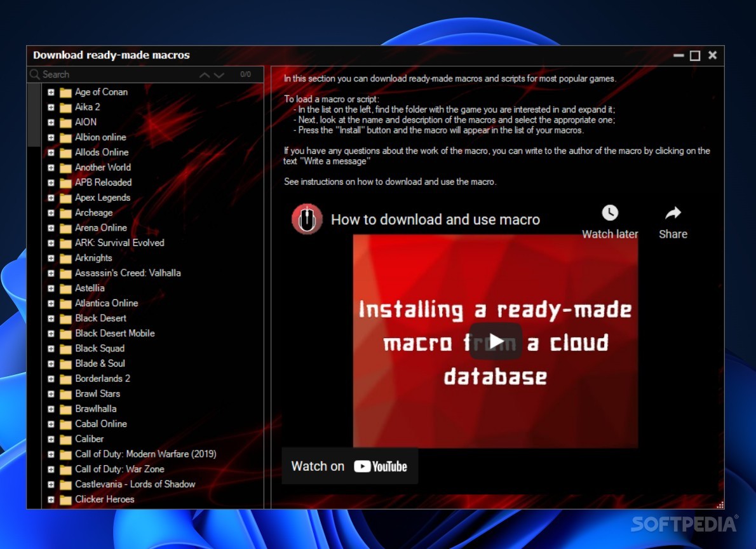Screen dimensions: 756x549
Task: Click the Black Squad folder icon
Action: coord(65,349)
